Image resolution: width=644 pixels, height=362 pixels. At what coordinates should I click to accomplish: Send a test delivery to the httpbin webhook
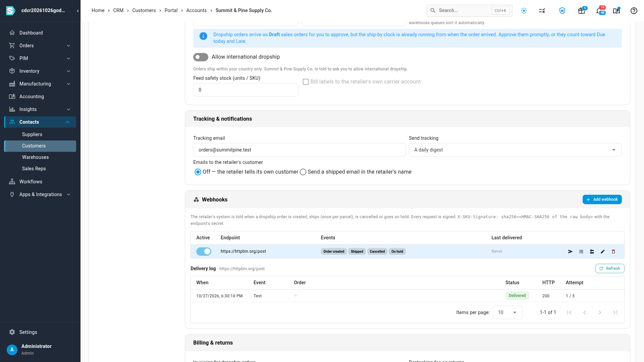(x=570, y=251)
